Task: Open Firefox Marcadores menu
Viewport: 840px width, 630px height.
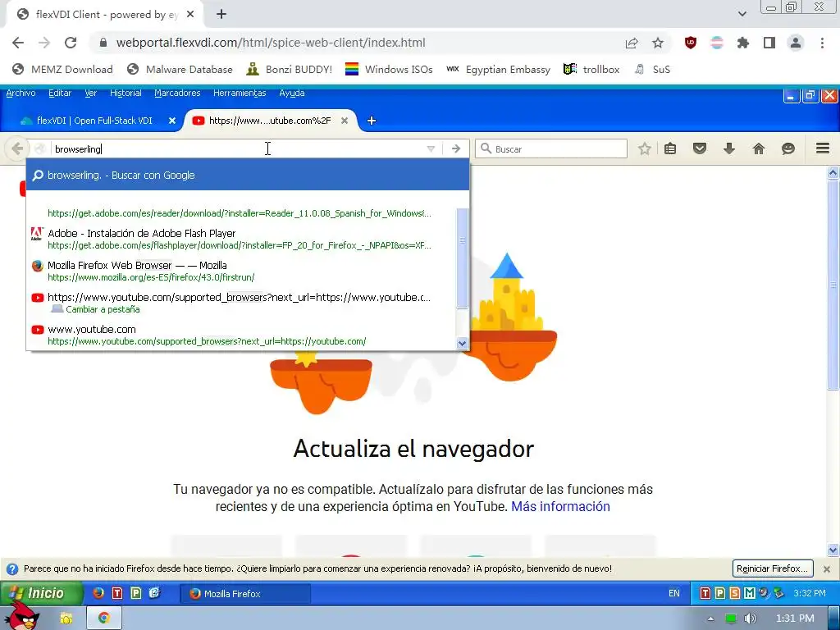Action: (x=177, y=94)
